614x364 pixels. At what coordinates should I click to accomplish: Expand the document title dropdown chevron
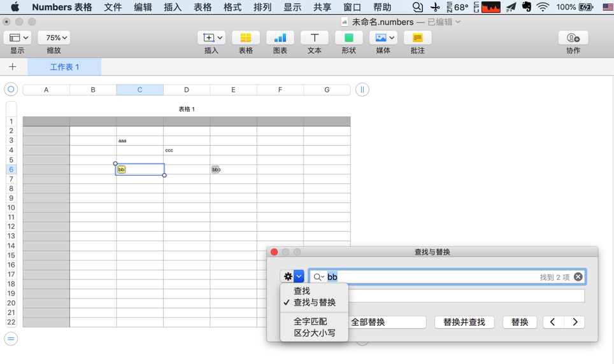coord(458,22)
